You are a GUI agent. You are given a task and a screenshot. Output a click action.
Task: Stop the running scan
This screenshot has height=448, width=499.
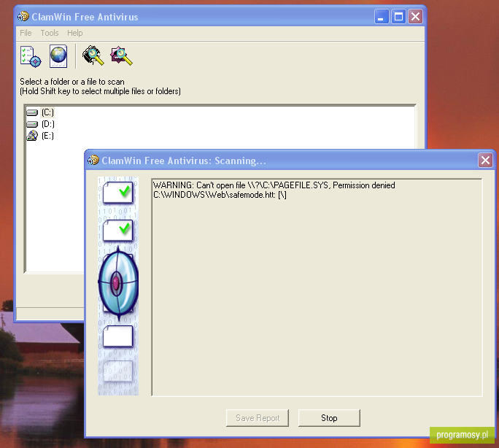point(329,418)
